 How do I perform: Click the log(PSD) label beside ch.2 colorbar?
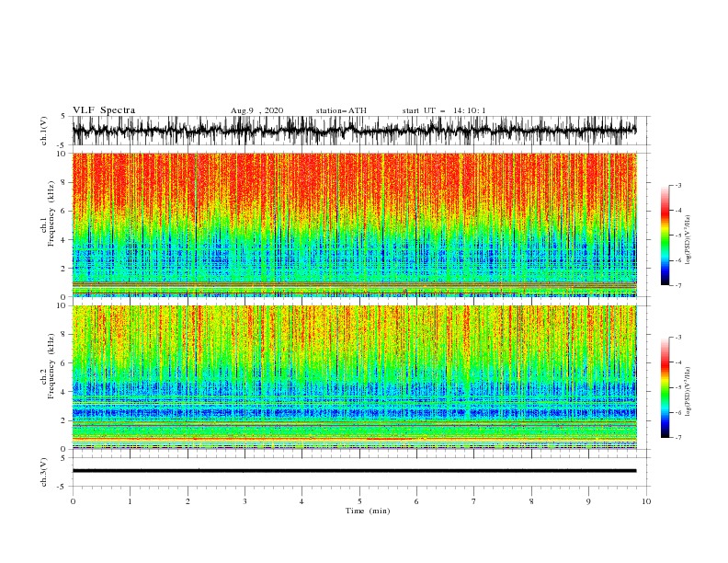coord(688,392)
